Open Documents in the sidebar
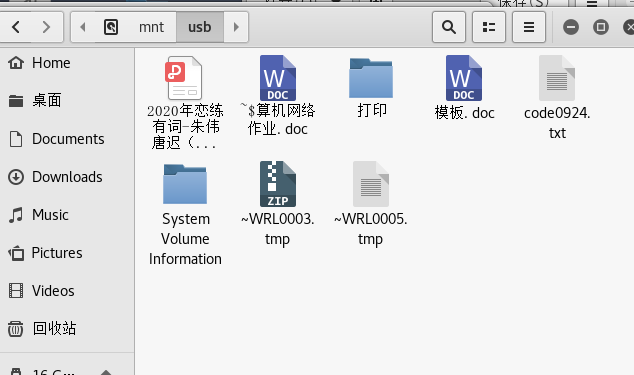Image resolution: width=634 pixels, height=375 pixels. 67,139
